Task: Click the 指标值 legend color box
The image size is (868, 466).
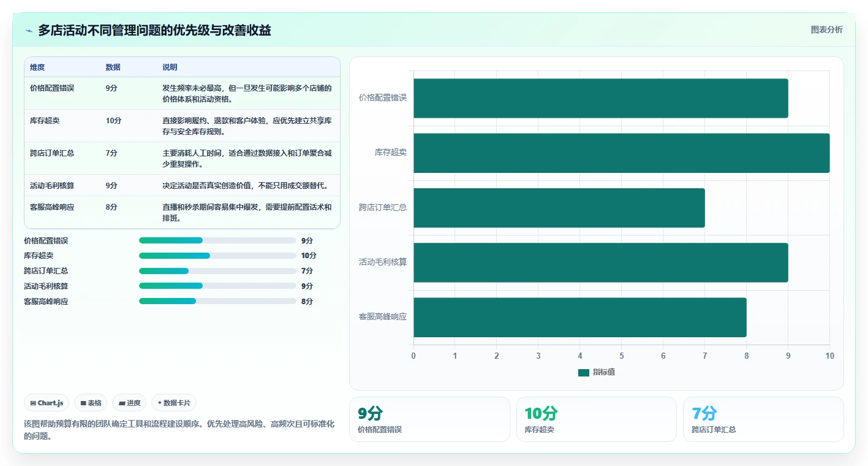Action: coord(584,372)
